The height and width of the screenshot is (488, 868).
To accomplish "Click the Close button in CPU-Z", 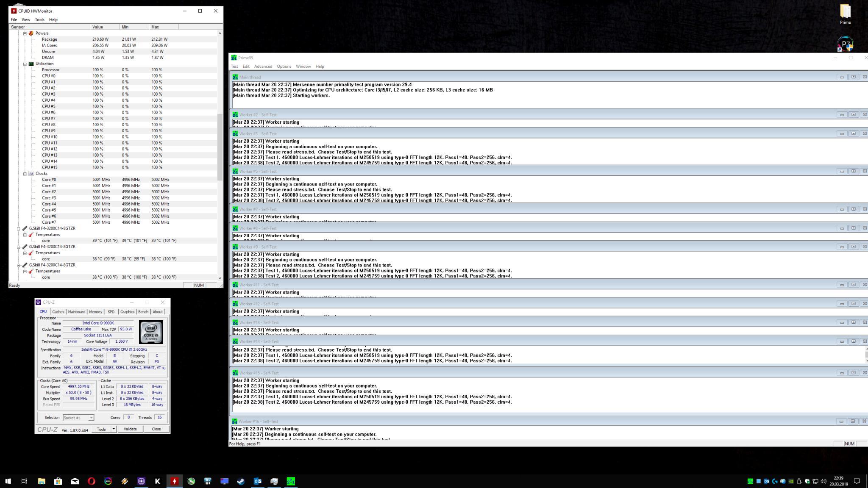I will [156, 429].
